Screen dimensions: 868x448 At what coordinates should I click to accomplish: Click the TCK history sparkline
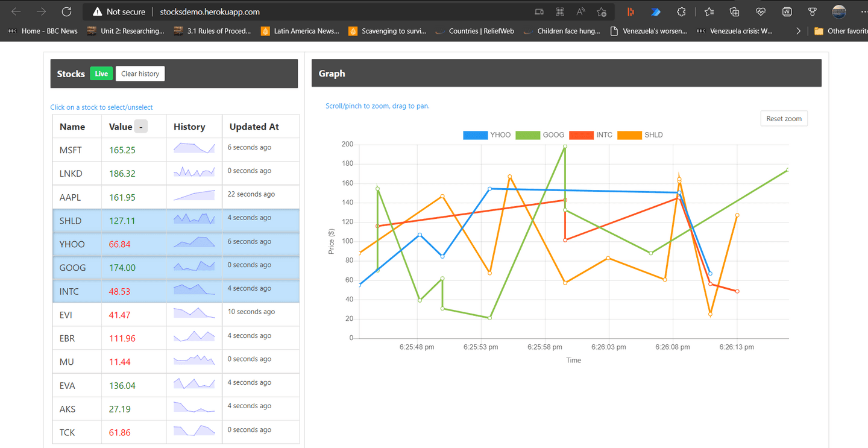pyautogui.click(x=194, y=430)
